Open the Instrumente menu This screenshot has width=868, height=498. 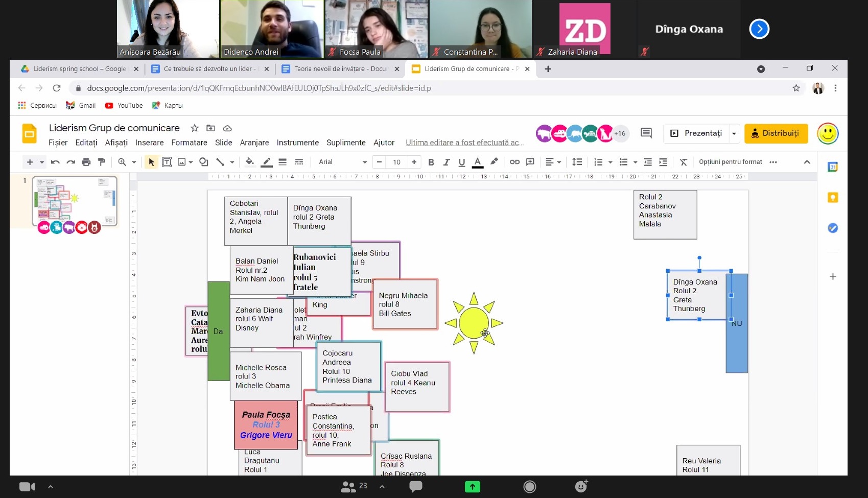tap(298, 143)
